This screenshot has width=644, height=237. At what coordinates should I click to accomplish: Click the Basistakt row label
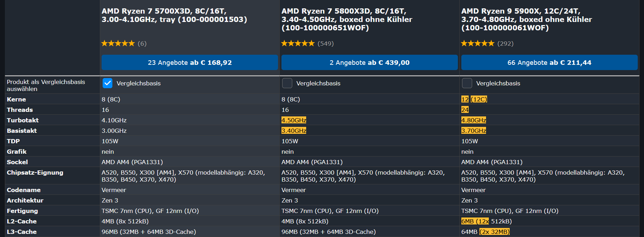pos(22,131)
